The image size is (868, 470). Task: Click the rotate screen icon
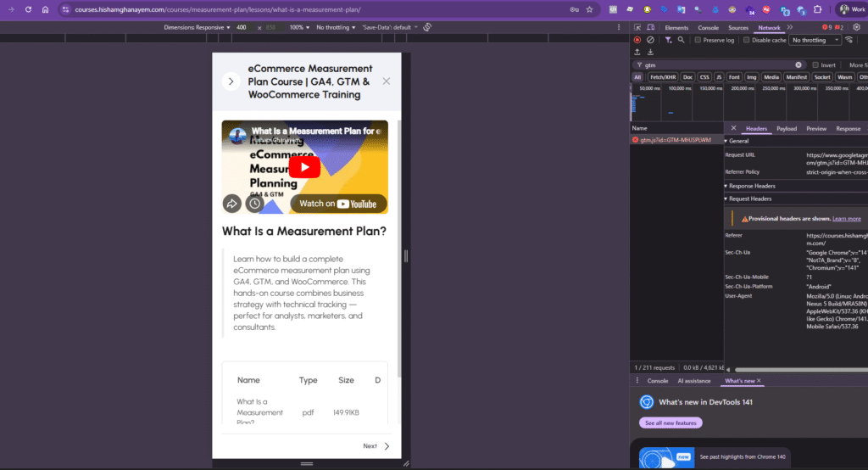428,27
